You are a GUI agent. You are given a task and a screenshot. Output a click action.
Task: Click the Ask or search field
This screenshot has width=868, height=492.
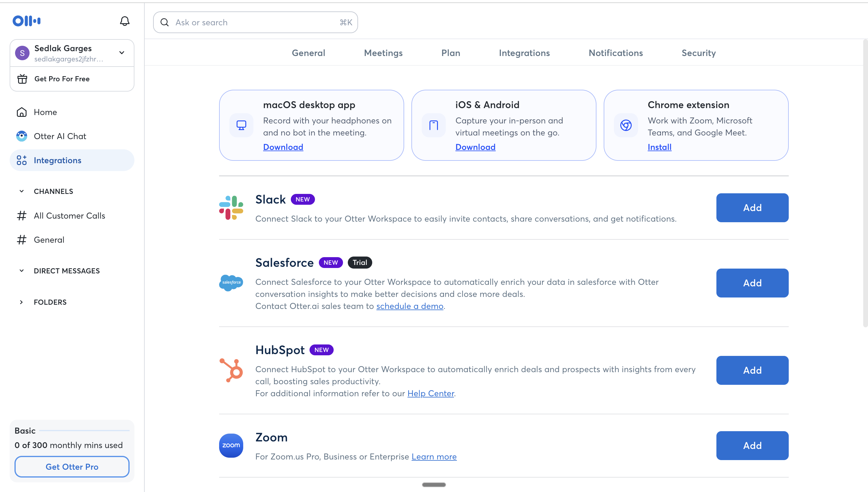(255, 22)
